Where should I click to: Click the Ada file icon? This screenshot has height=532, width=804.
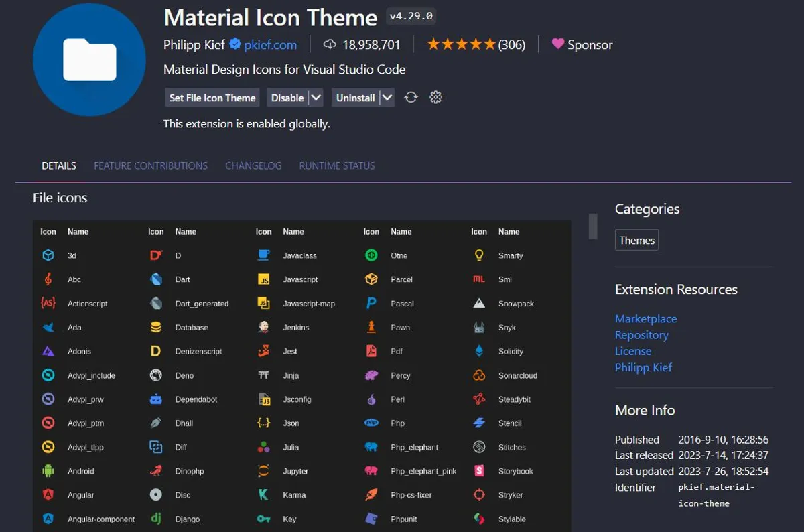[48, 328]
